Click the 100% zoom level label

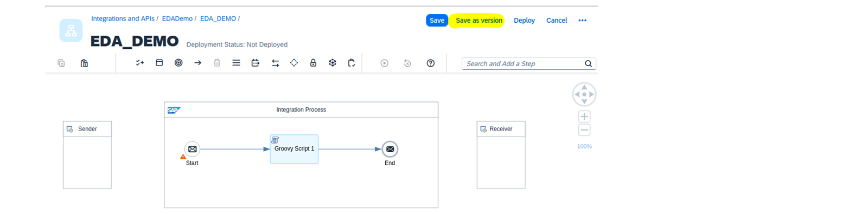pyautogui.click(x=584, y=146)
